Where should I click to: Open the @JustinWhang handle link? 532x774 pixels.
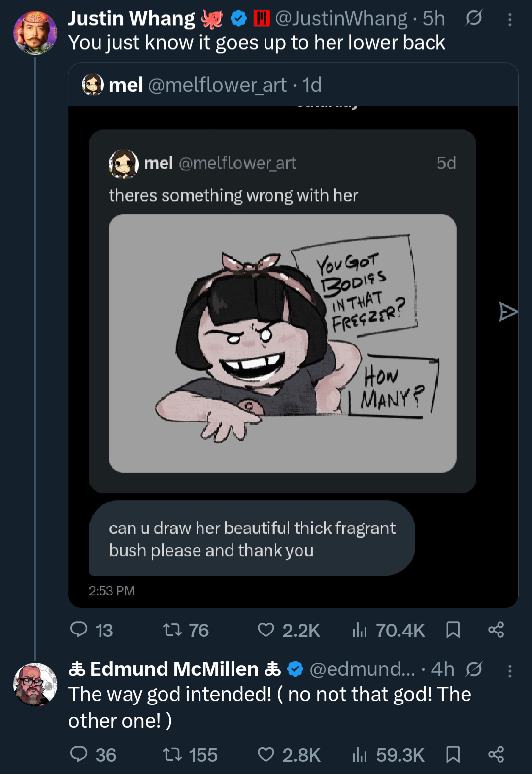click(x=341, y=19)
